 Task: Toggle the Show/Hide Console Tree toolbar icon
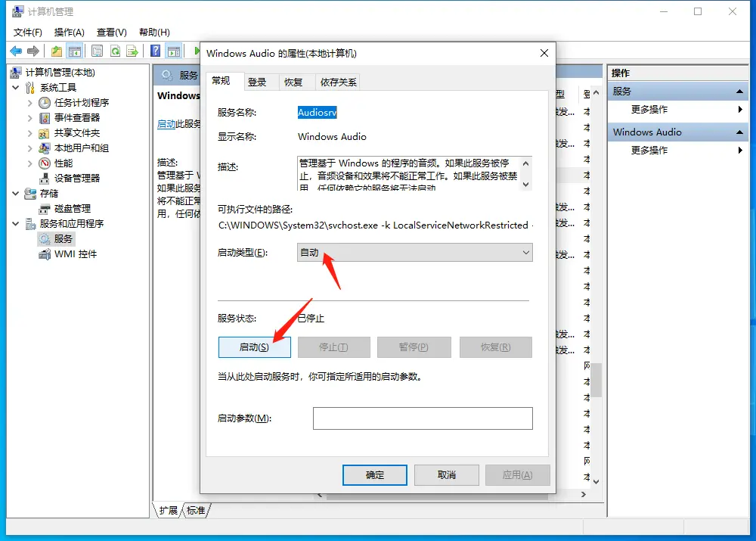[x=75, y=51]
